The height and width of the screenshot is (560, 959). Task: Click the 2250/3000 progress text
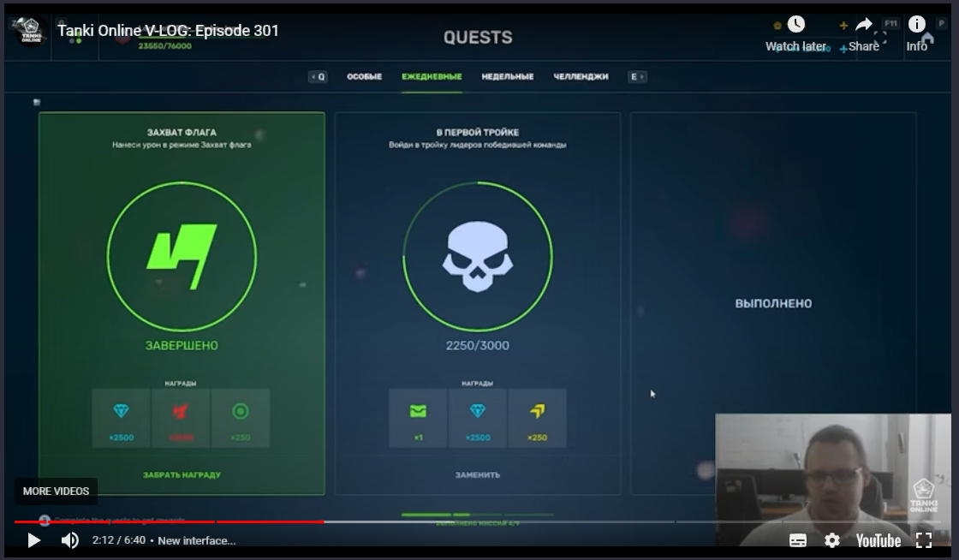478,345
